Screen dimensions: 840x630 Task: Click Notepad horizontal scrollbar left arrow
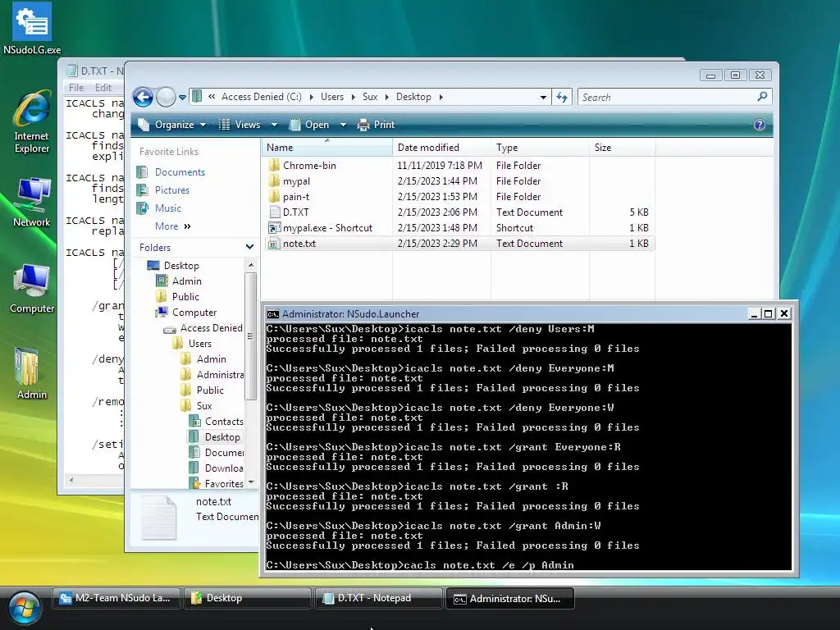click(x=71, y=480)
